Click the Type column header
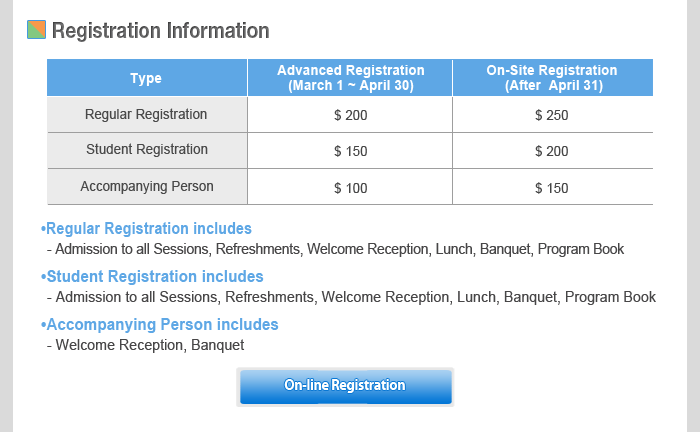Viewport: 700px width, 432px height. [146, 78]
